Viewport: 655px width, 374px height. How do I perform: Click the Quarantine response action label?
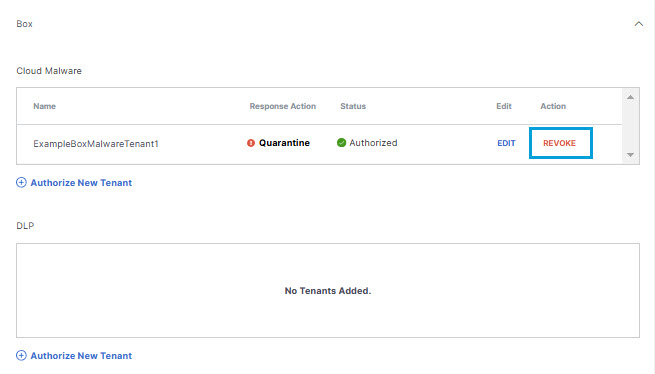(284, 143)
